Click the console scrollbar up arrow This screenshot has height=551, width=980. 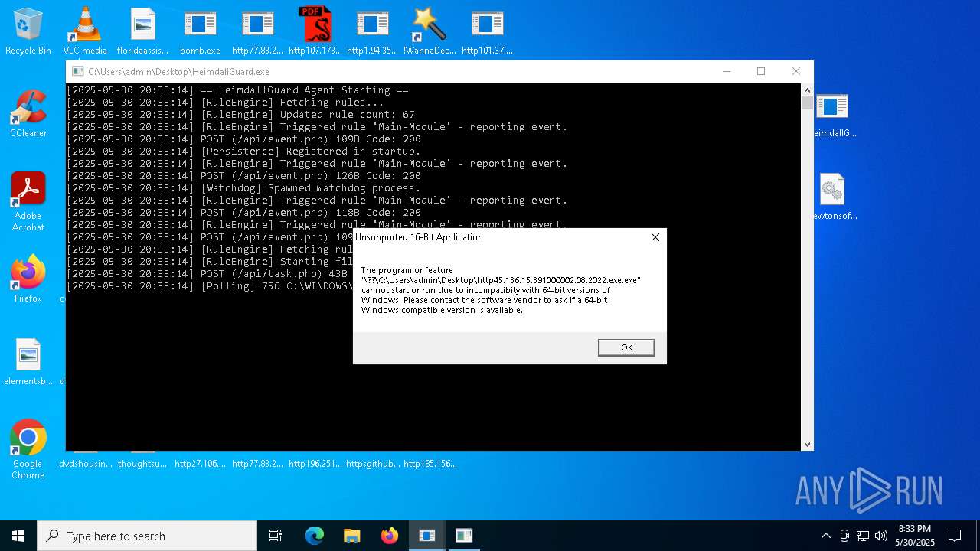807,90
